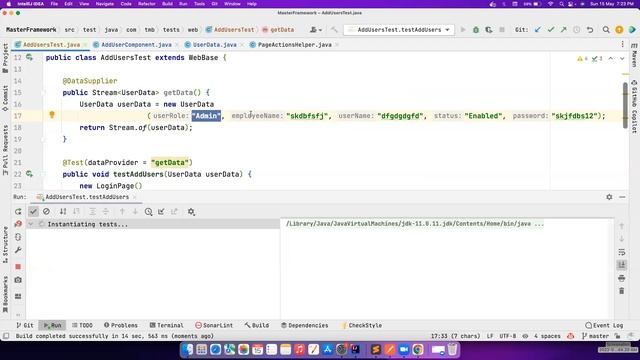Open the Dependencies tool window

point(304,325)
